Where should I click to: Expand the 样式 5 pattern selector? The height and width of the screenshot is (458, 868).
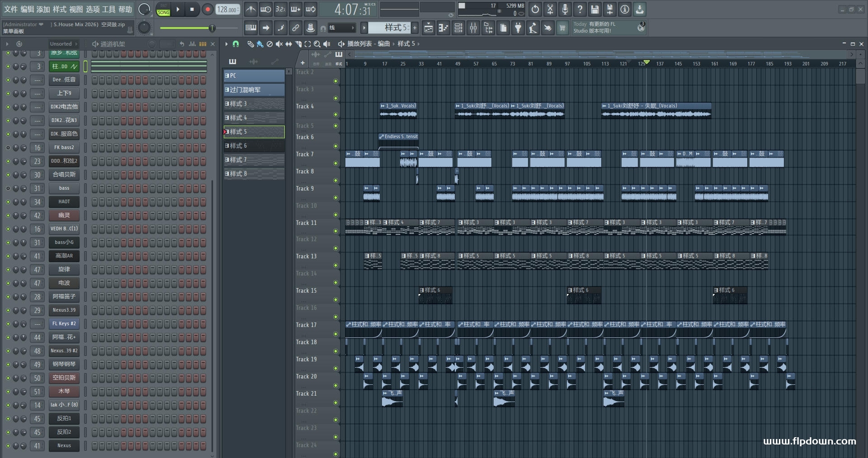coord(389,28)
